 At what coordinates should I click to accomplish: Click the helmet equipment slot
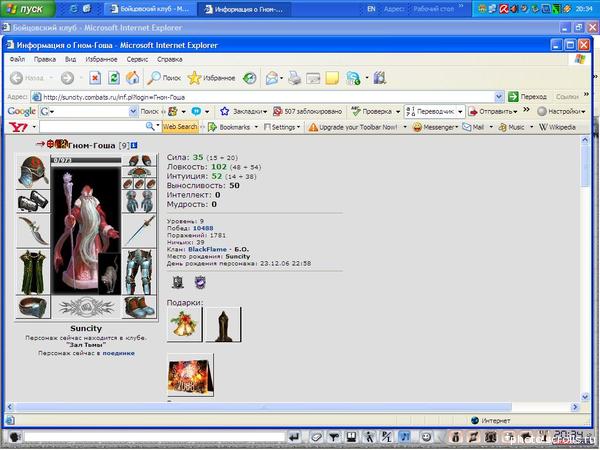pos(33,171)
